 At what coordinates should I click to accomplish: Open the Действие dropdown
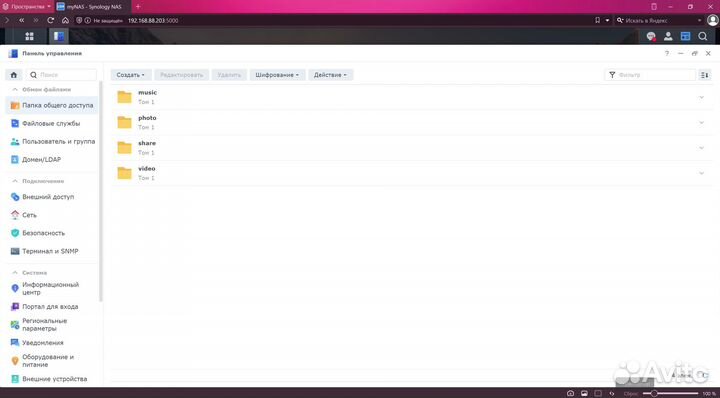[331, 75]
